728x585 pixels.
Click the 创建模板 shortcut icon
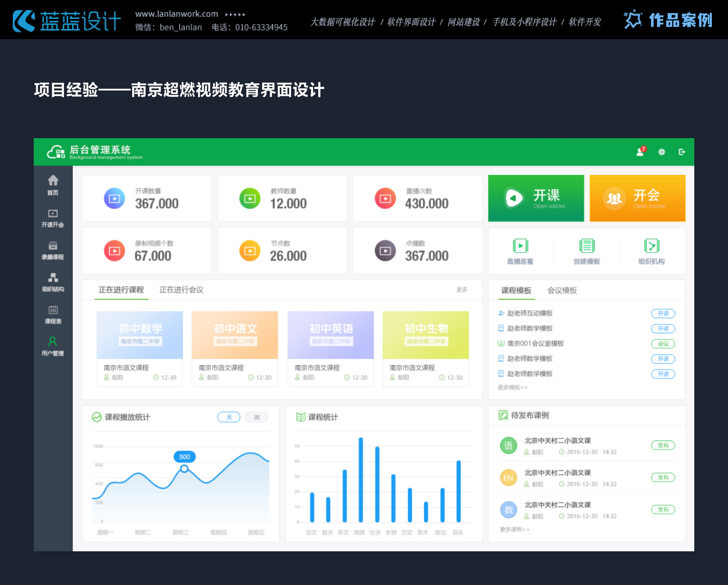[x=586, y=246]
